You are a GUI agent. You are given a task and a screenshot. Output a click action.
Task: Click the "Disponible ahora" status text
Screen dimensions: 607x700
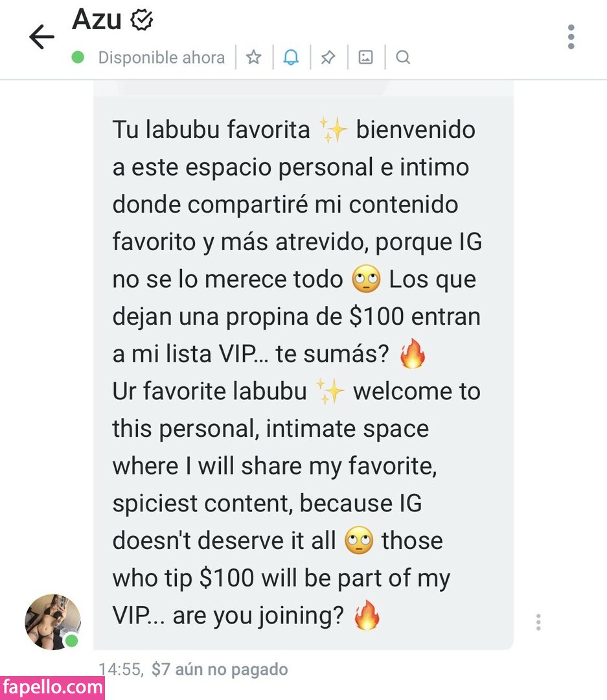point(161,58)
